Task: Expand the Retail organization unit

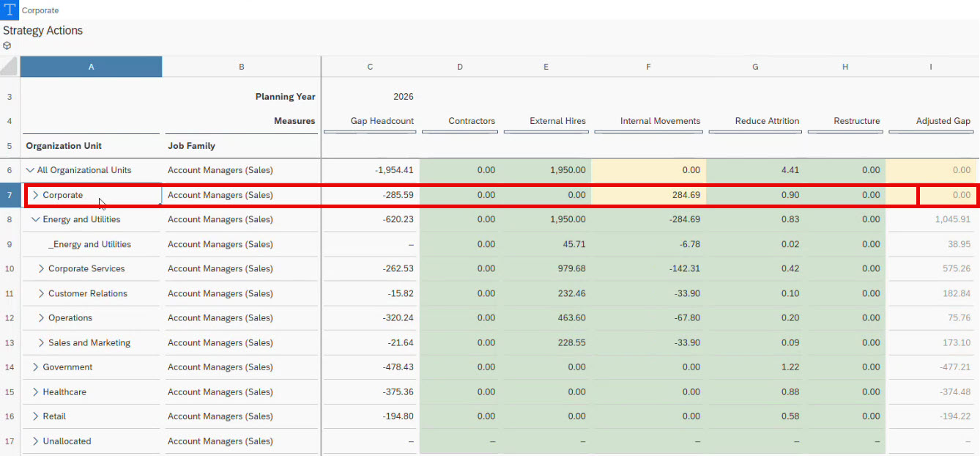Action: point(35,416)
